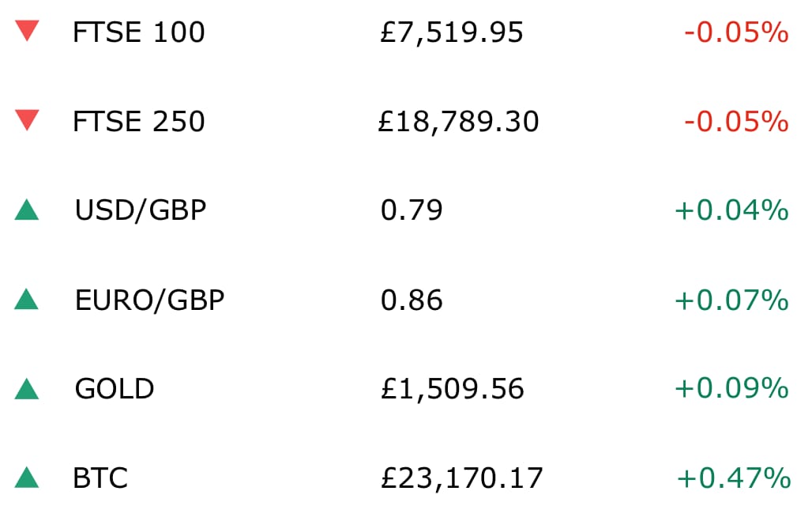Viewport: 812px width, 506px height.
Task: Click the green up arrow beside GOLD
Action: click(27, 389)
